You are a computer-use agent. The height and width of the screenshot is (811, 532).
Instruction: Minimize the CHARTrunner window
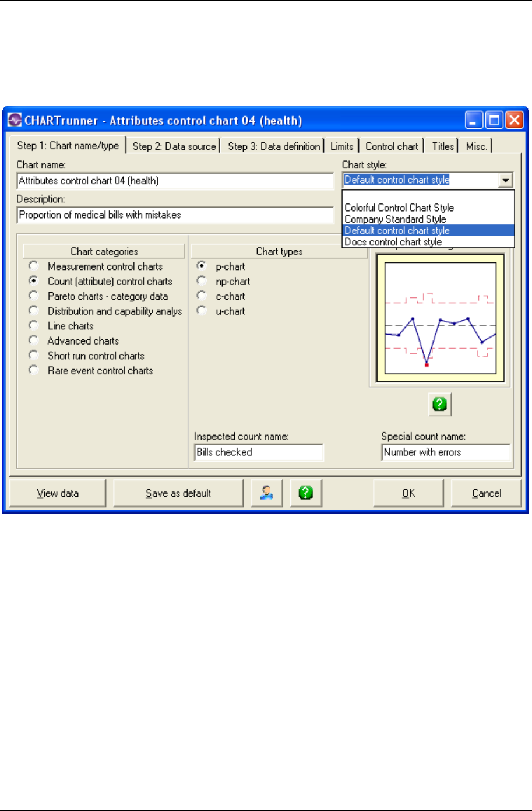pyautogui.click(x=474, y=121)
